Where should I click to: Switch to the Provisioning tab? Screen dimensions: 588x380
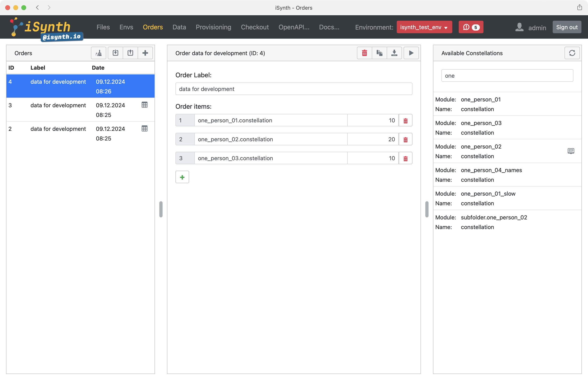[213, 27]
